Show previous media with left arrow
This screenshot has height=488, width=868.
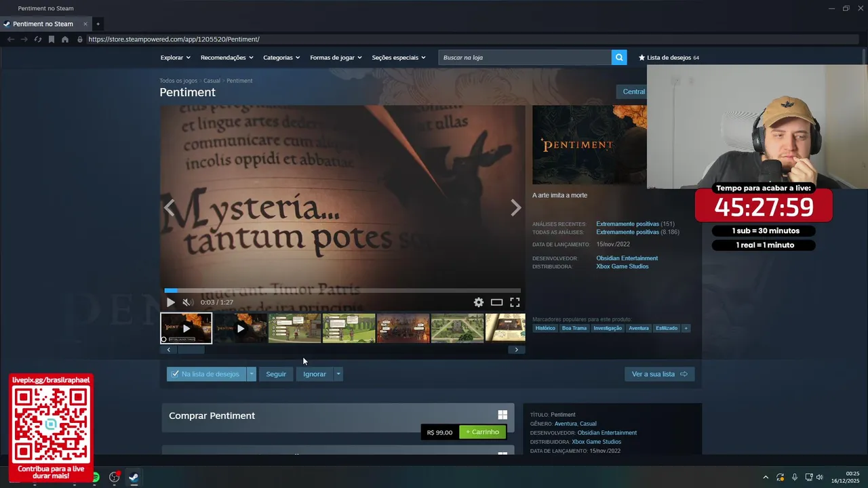[170, 207]
